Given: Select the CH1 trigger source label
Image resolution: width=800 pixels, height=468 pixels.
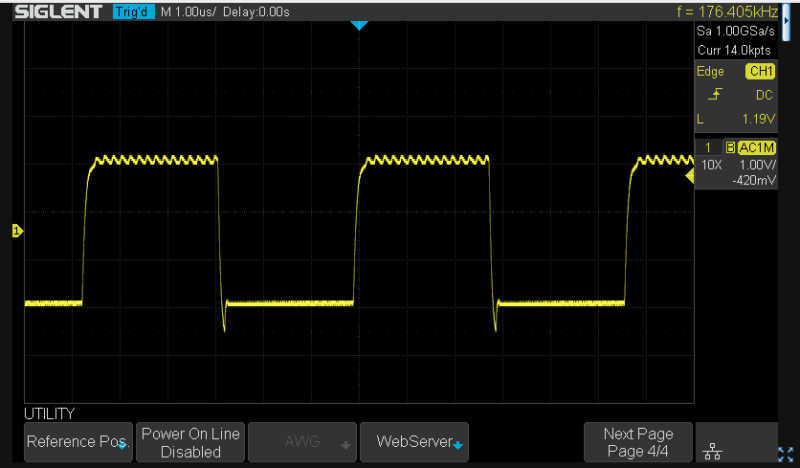Looking at the screenshot, I should (x=761, y=72).
